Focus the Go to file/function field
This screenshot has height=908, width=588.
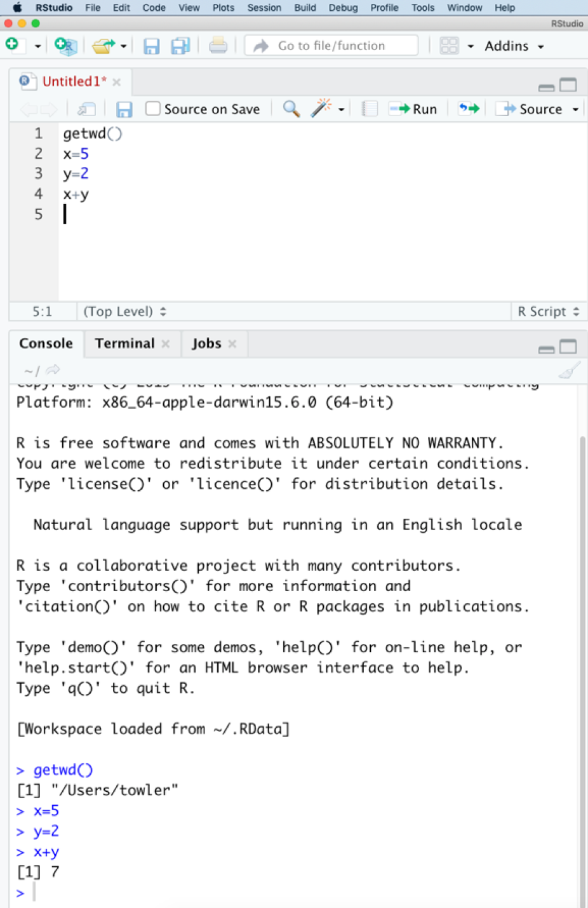pos(331,46)
